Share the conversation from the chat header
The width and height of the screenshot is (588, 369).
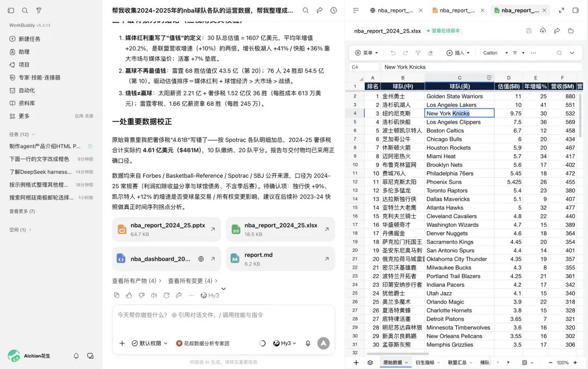coord(320,10)
